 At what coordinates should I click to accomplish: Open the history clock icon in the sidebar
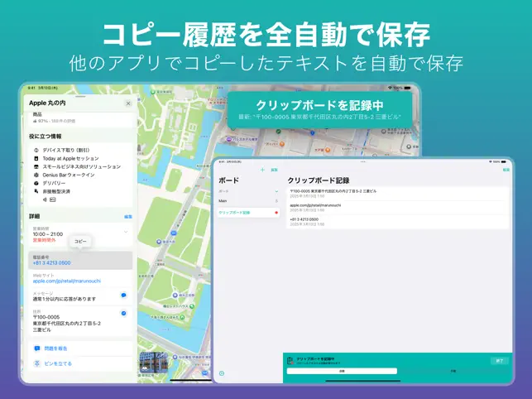click(222, 373)
